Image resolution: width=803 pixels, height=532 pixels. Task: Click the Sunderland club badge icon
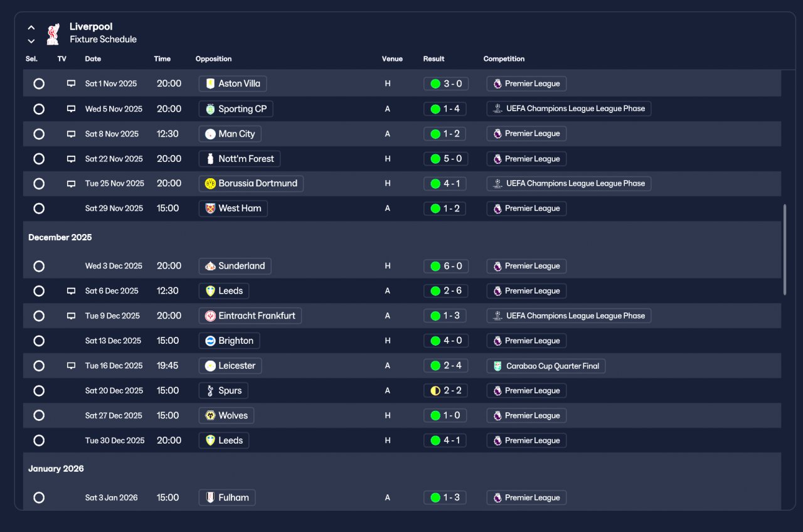(210, 266)
